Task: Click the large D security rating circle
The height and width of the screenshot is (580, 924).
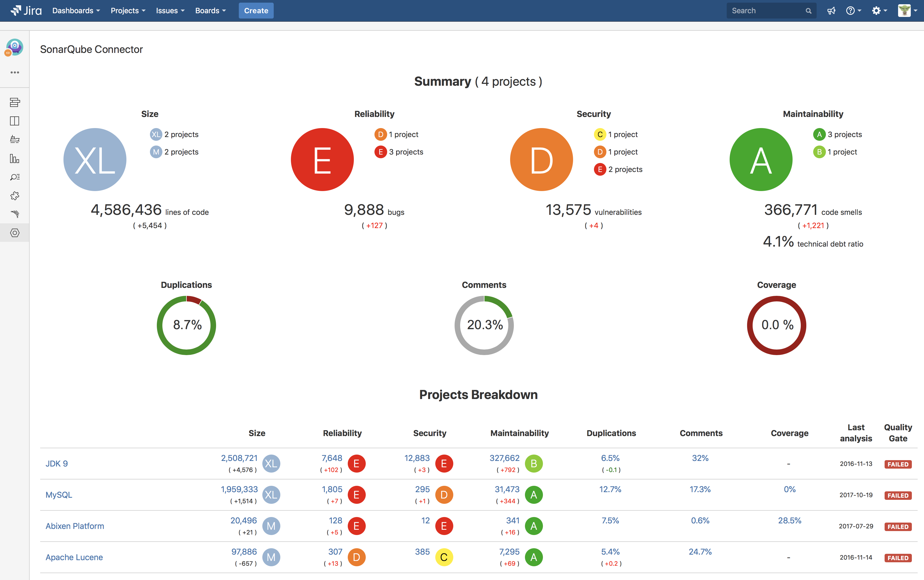Action: pyautogui.click(x=541, y=160)
